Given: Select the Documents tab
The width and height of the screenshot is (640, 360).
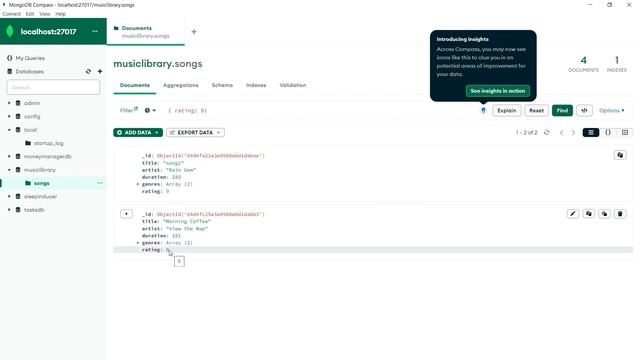Looking at the screenshot, I should (135, 85).
